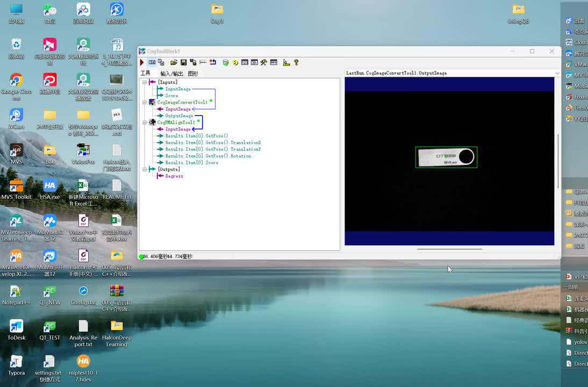This screenshot has height=387, width=588.
Task: Open the MVS desktop shortcut
Action: tap(17, 154)
